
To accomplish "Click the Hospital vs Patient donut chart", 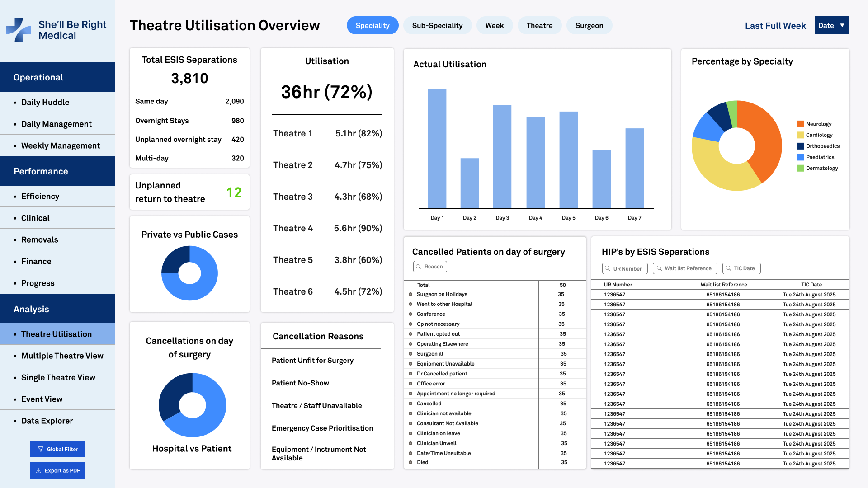I will coord(192,405).
